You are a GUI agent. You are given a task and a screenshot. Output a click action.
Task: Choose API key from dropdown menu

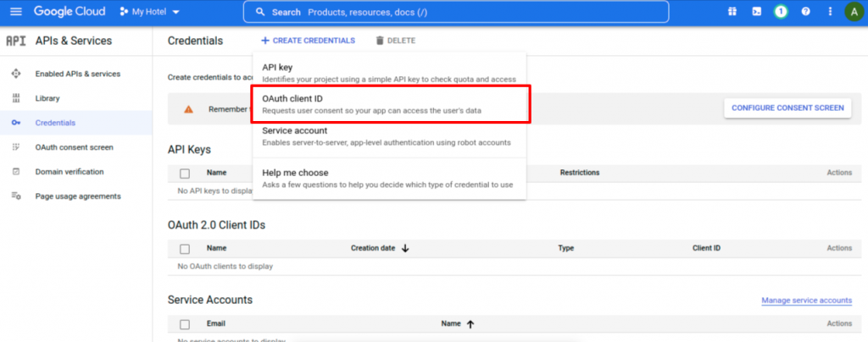click(x=389, y=72)
